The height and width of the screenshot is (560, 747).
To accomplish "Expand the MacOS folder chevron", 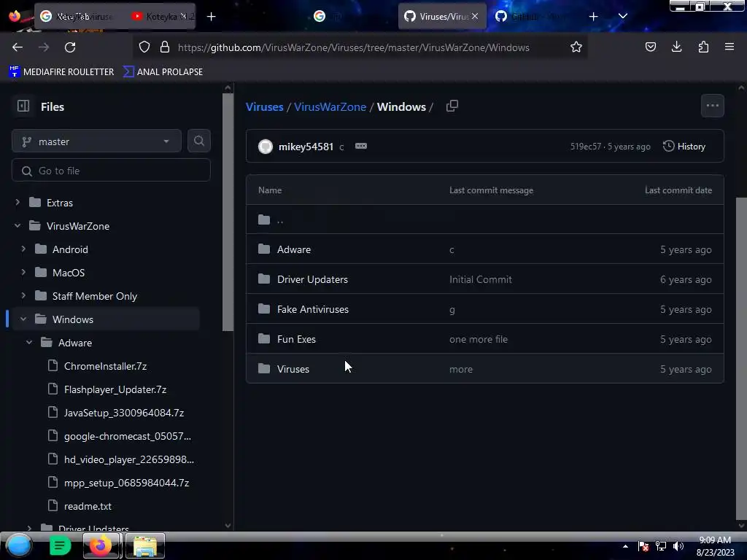I will (23, 273).
